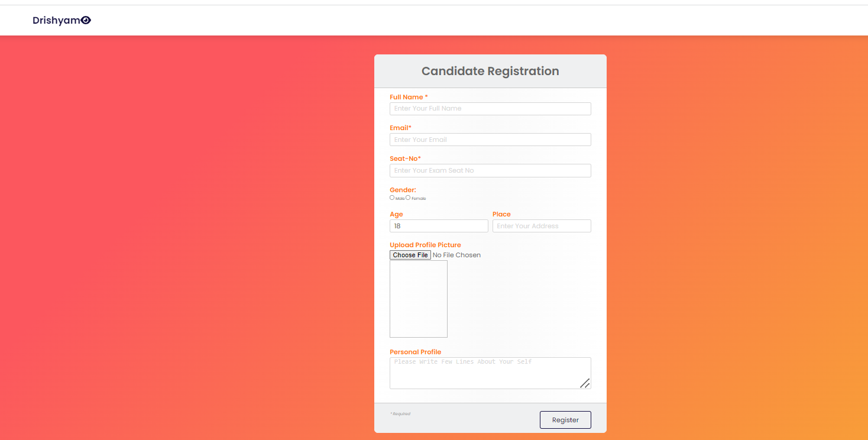Focus the Exam Seat No input

click(490, 170)
